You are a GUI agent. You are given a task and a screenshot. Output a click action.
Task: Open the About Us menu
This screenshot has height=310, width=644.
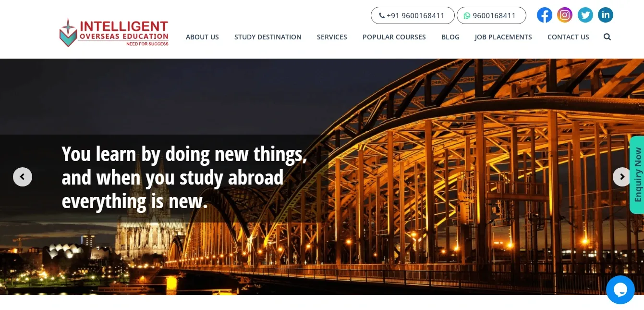tap(202, 37)
